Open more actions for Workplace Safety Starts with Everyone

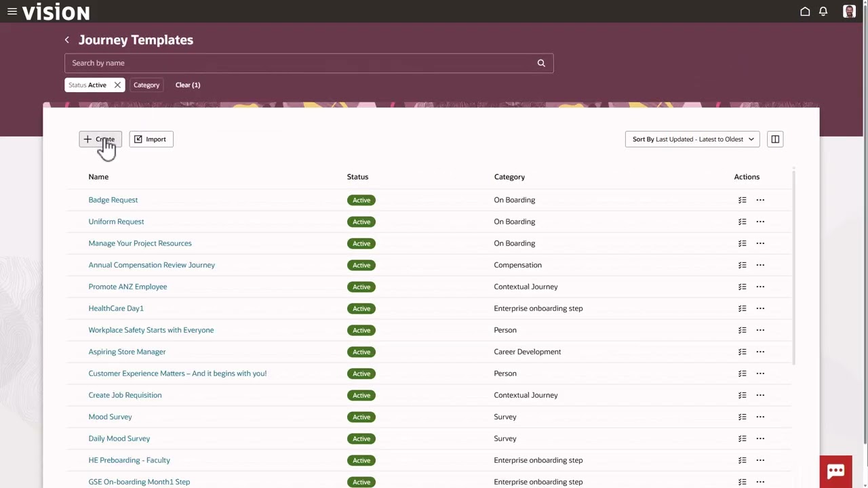pos(760,330)
